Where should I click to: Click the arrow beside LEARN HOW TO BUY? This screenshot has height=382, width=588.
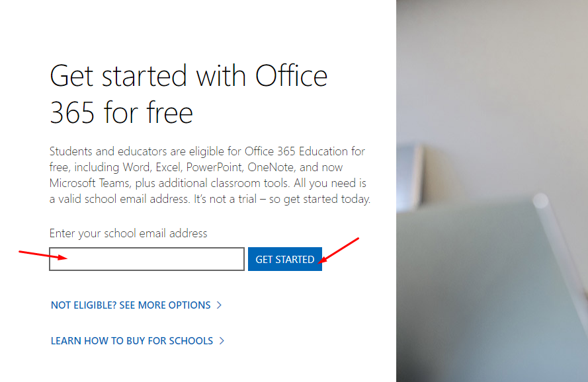click(222, 340)
